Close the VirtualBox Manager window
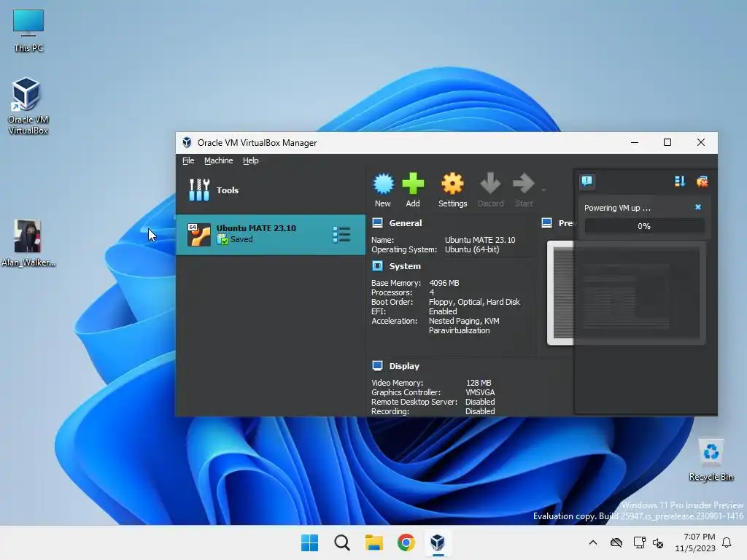Viewport: 747px width, 560px height. tap(701, 142)
